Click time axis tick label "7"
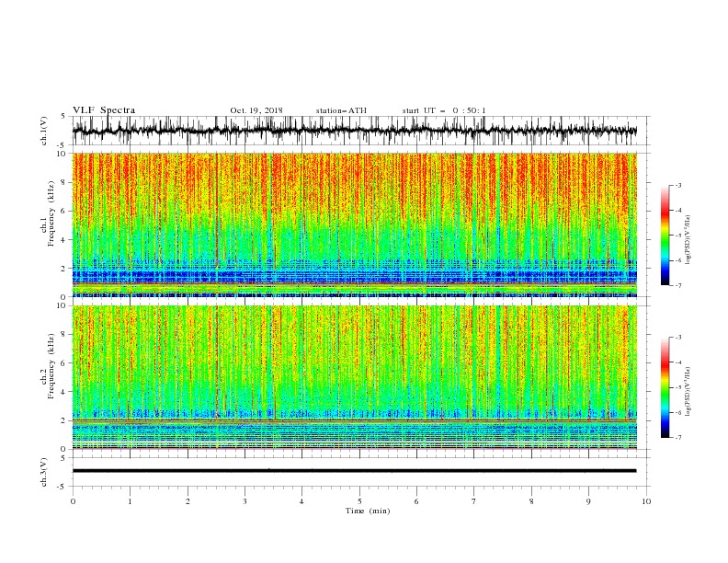728x563 pixels. coord(473,501)
